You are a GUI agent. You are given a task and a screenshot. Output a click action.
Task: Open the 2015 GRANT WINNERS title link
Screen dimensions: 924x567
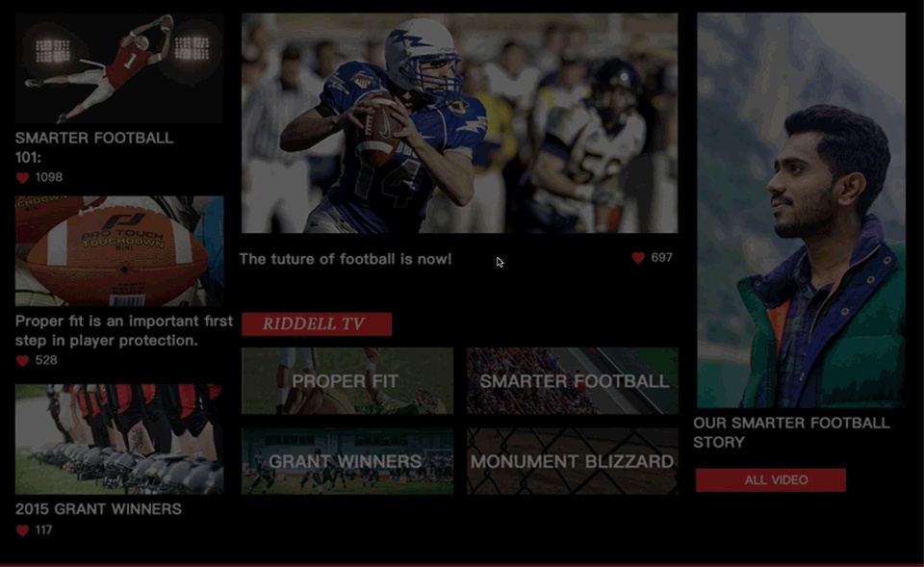point(98,509)
